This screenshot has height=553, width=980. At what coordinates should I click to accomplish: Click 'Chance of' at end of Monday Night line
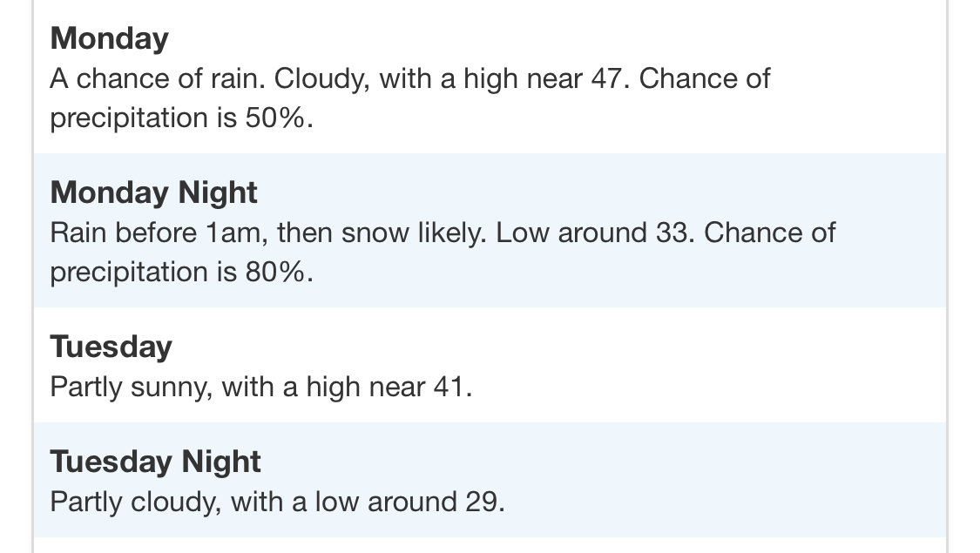(770, 233)
